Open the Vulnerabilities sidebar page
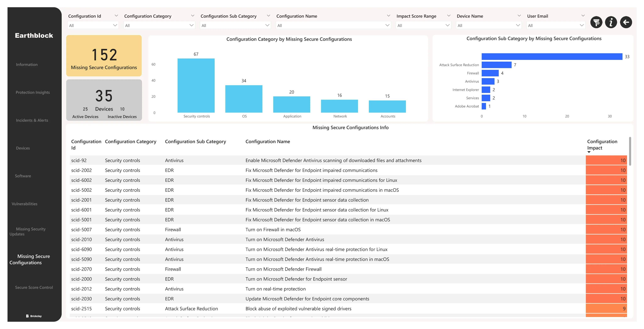The width and height of the screenshot is (644, 329). click(x=25, y=204)
